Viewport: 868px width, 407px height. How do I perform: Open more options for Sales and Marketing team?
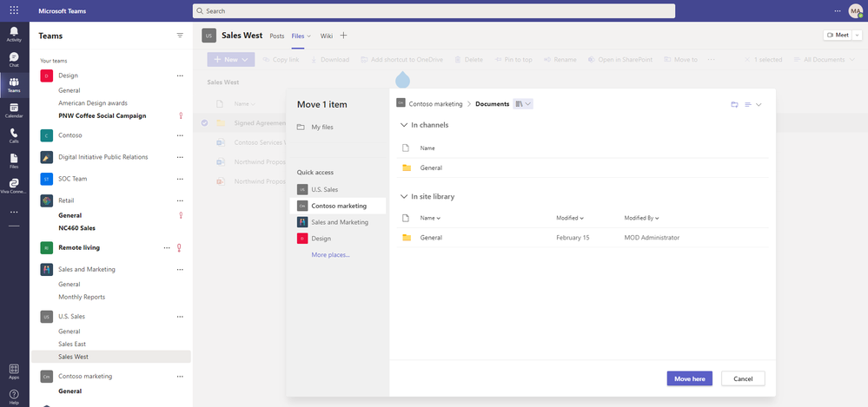(x=180, y=270)
